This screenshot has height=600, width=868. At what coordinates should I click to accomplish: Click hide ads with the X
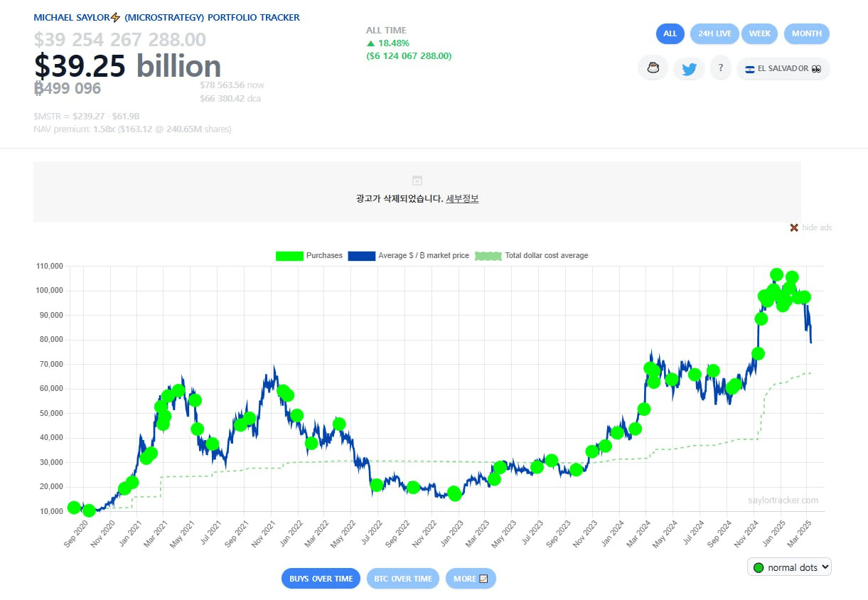(x=810, y=227)
